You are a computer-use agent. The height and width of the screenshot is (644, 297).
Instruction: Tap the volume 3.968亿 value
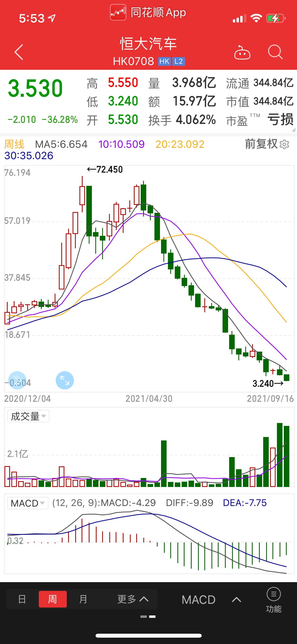(x=194, y=83)
